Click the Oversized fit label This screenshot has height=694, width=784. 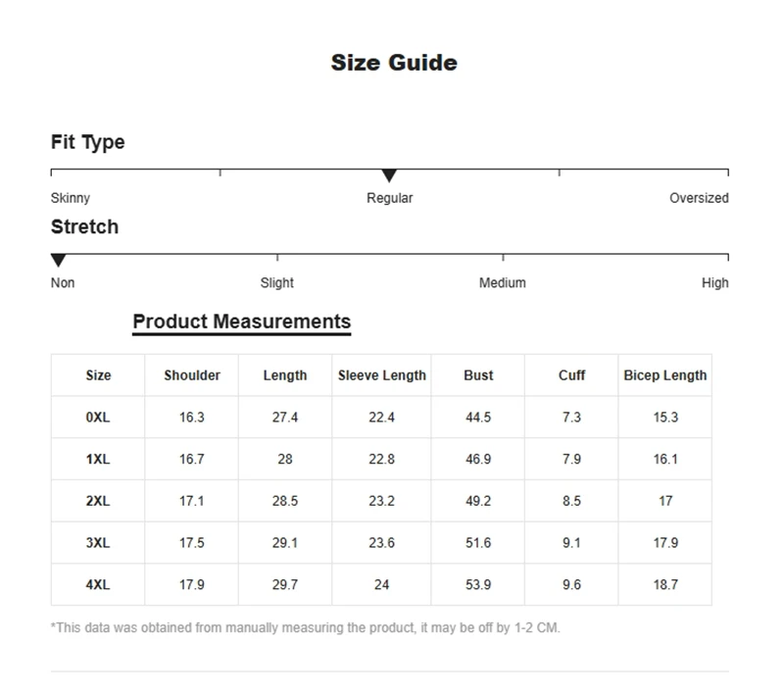click(x=699, y=198)
